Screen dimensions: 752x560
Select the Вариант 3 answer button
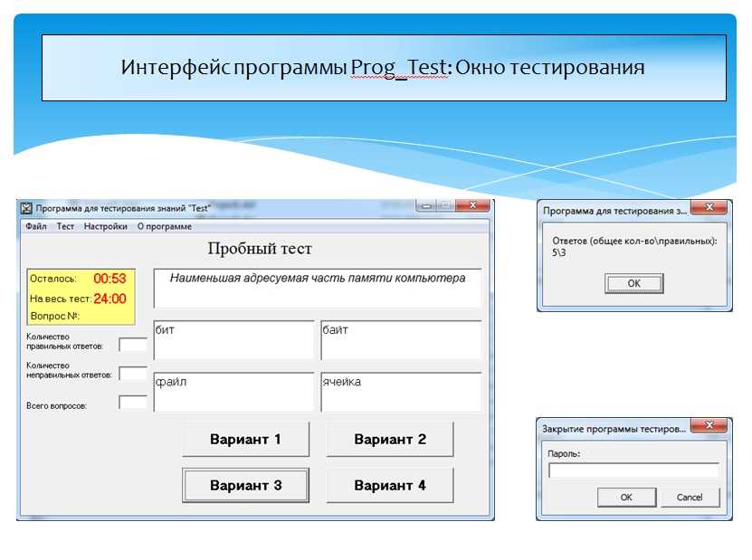245,485
